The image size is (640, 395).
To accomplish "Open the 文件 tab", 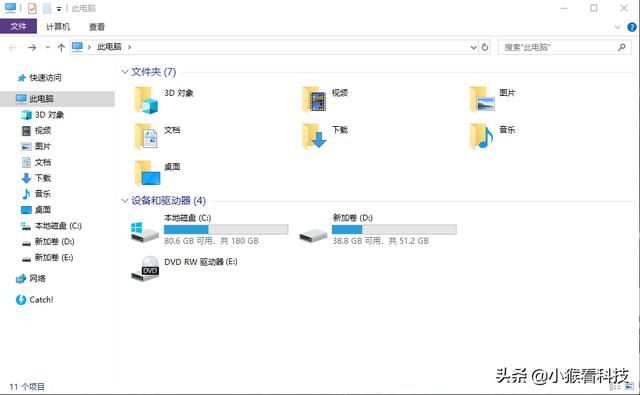I will pyautogui.click(x=18, y=27).
